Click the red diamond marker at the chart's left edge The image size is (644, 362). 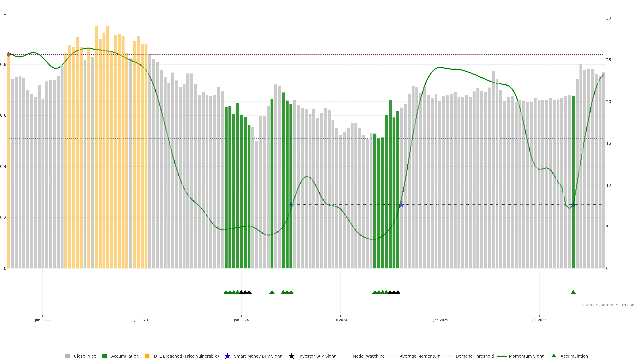9,54
